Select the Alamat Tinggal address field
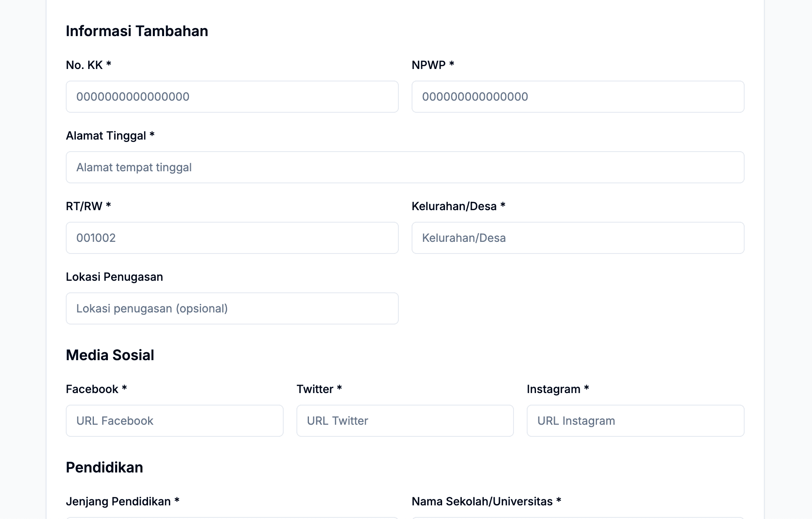 pyautogui.click(x=405, y=167)
